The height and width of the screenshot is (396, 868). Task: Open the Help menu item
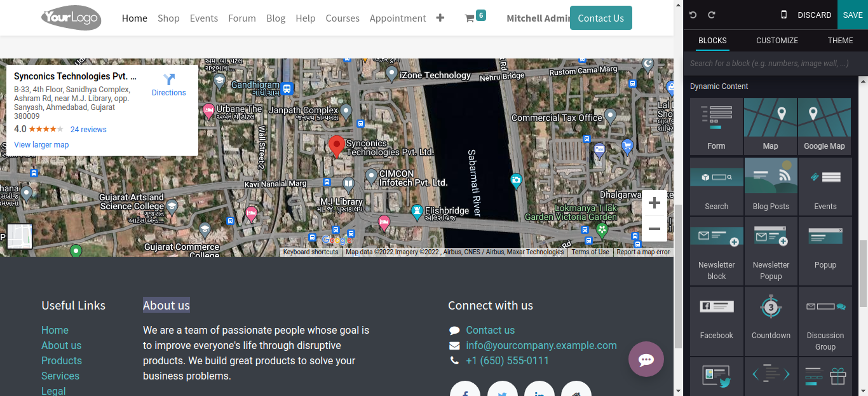coord(306,18)
